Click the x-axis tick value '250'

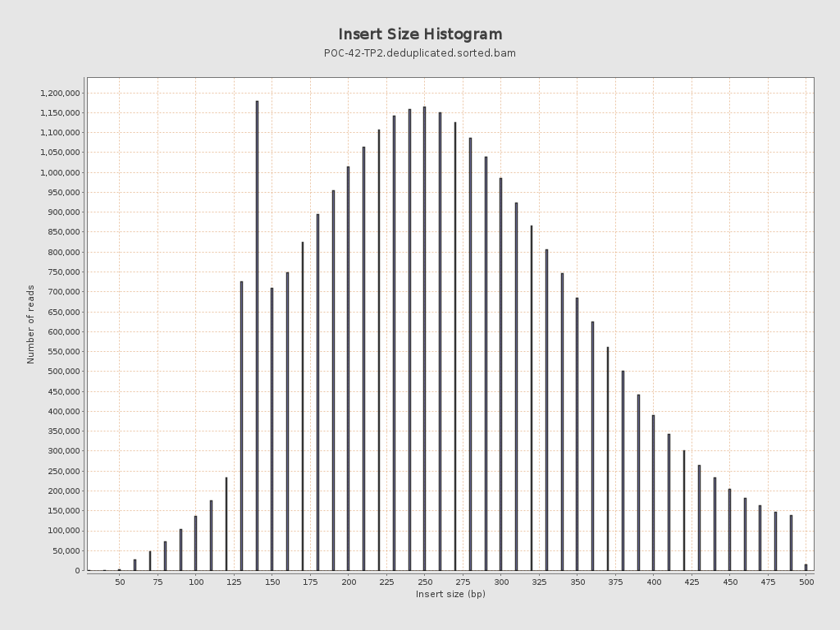[x=425, y=582]
